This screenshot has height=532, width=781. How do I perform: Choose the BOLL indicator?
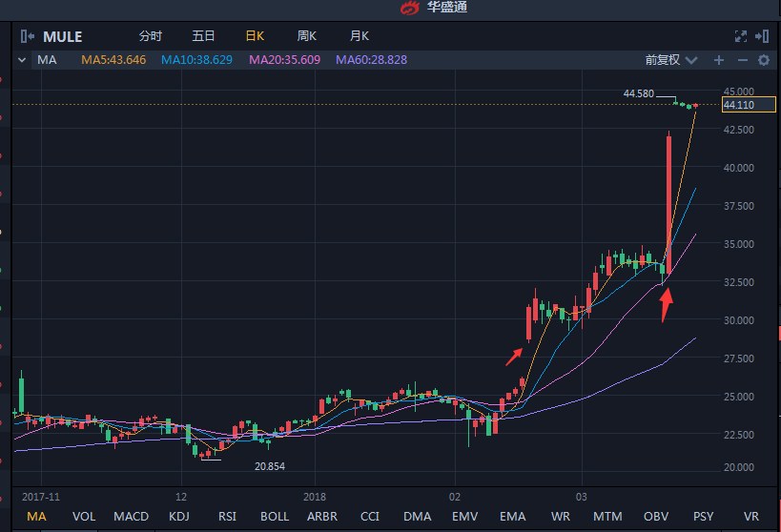pos(275,517)
